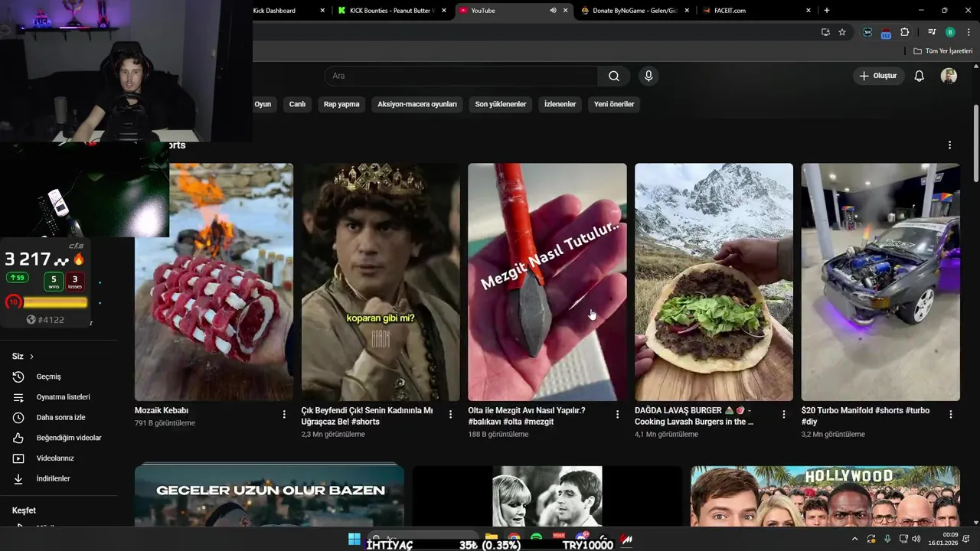Viewport: 980px width, 551px height.
Task: Open options for Mozaik Kebabı short
Action: pyautogui.click(x=284, y=414)
